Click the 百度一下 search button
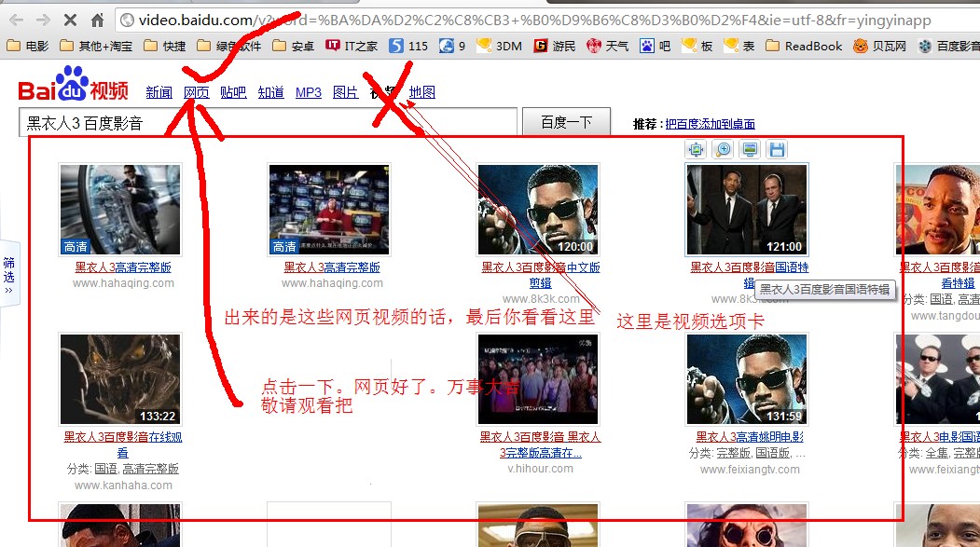Image resolution: width=980 pixels, height=547 pixels. tap(566, 122)
